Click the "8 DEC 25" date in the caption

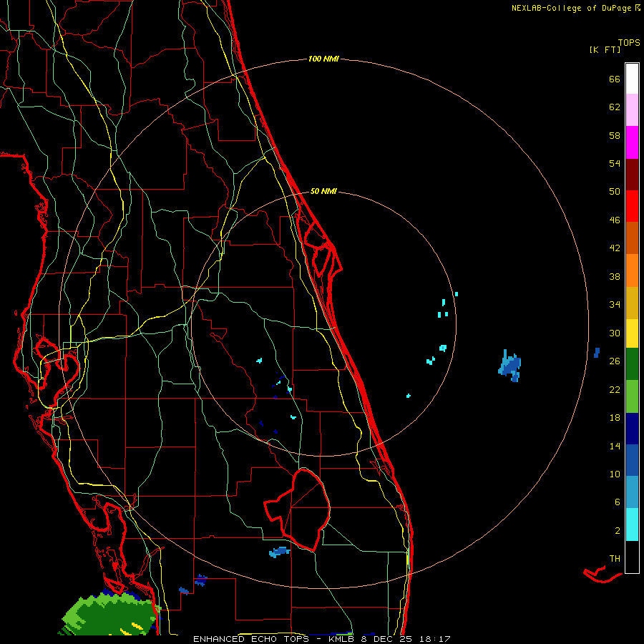pos(386,639)
